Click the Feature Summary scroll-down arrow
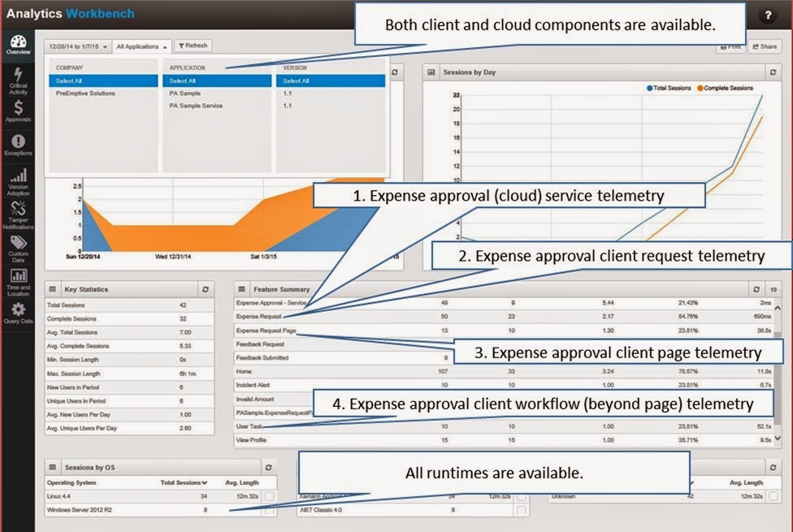793x532 pixels. [x=778, y=439]
